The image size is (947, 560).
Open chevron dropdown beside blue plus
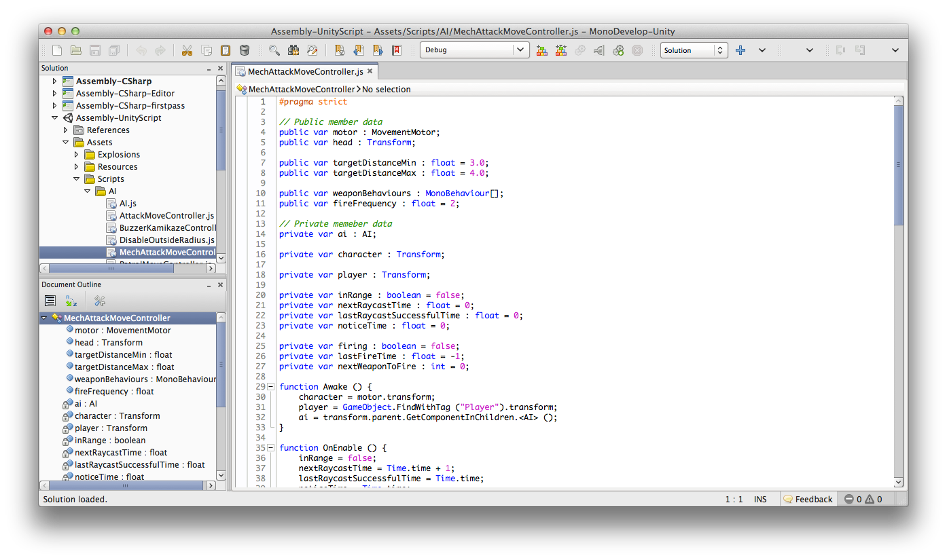pos(762,50)
